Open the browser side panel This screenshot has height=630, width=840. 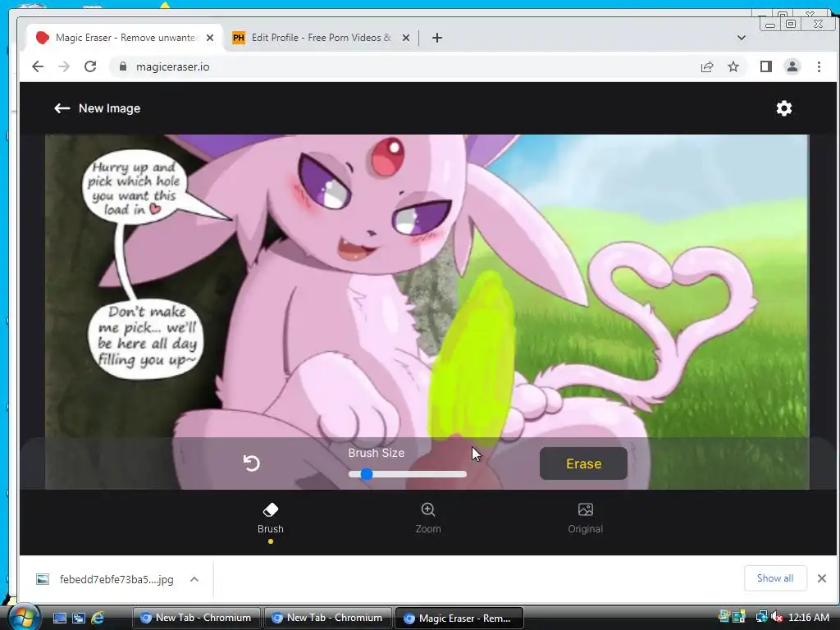click(x=766, y=66)
